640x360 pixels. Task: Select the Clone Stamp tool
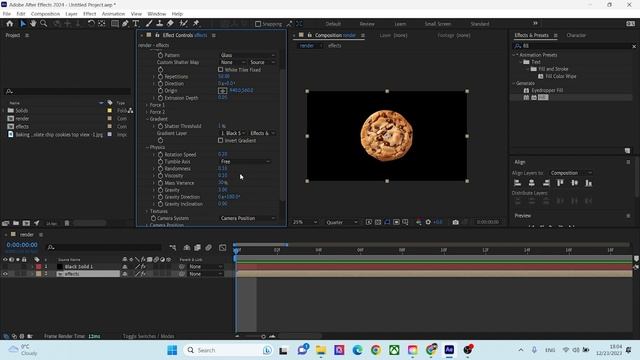click(x=160, y=24)
